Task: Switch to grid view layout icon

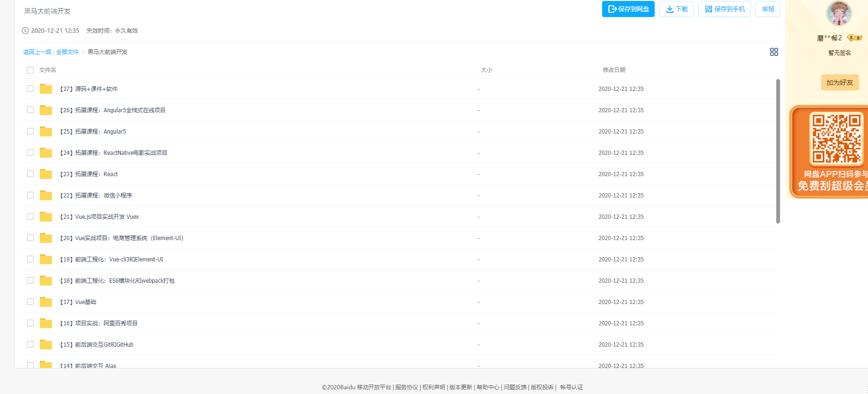Action: tap(774, 52)
